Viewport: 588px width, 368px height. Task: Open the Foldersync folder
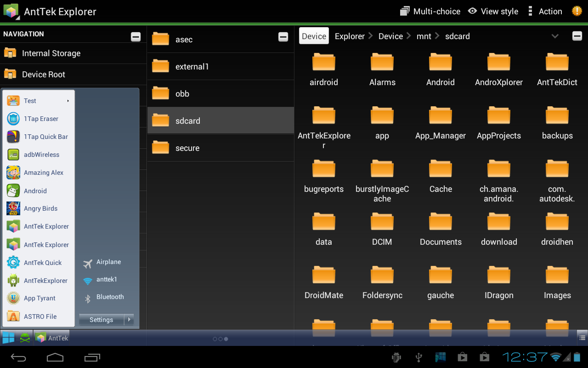[x=382, y=282]
